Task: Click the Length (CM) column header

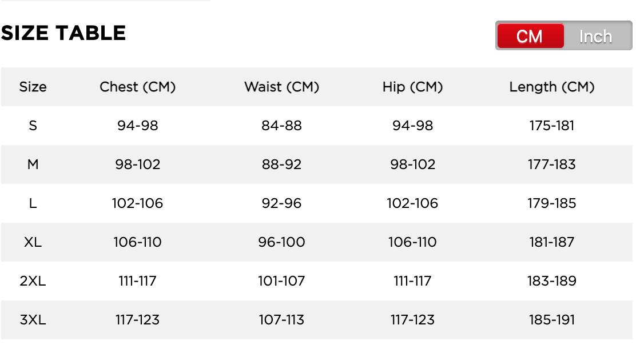Action: point(552,87)
